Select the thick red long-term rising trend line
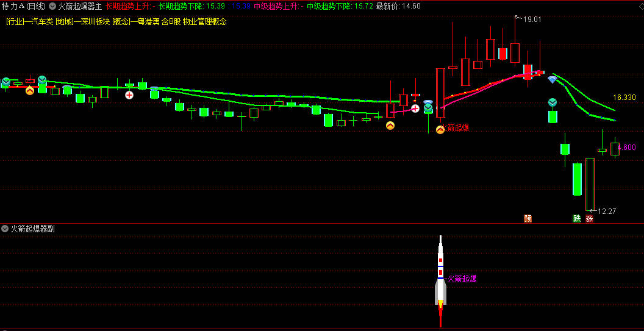 point(488,85)
